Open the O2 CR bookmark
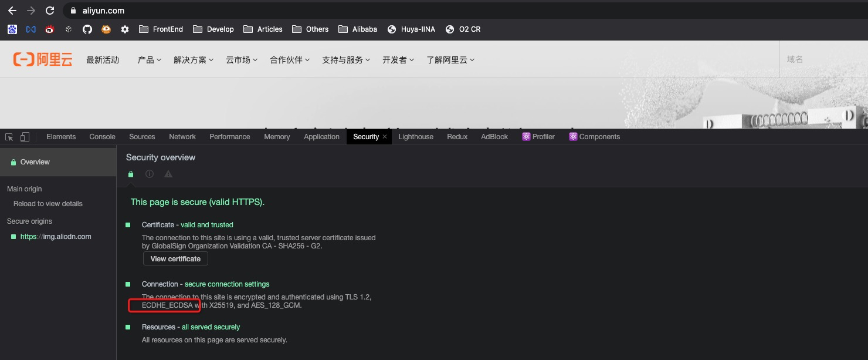This screenshot has width=868, height=360. tap(463, 29)
